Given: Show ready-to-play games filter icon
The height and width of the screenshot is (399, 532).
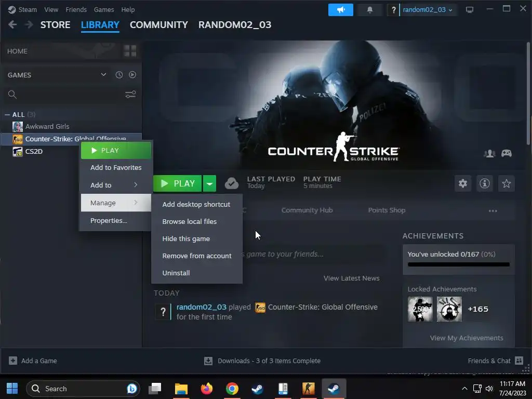Looking at the screenshot, I should pos(132,75).
